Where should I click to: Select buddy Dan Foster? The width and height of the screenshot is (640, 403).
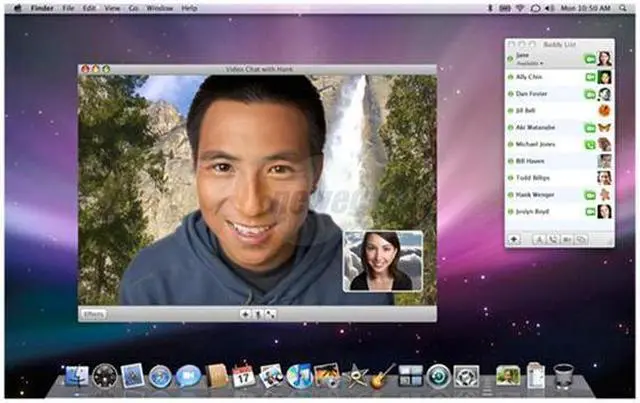559,94
